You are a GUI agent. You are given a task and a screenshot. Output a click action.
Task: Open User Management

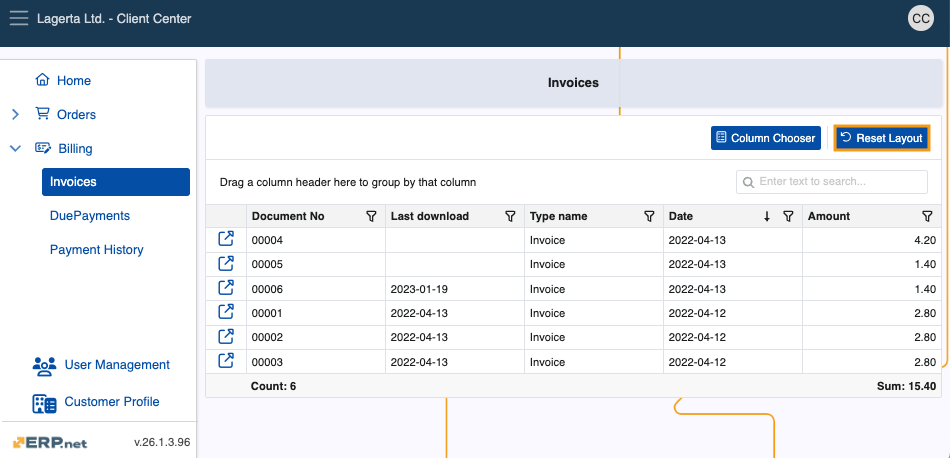click(x=117, y=365)
